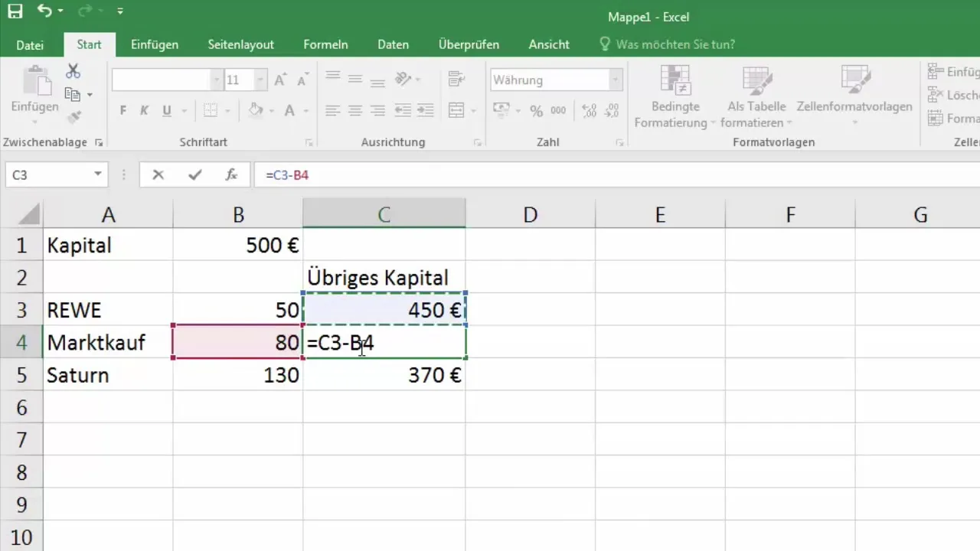Toggle Align Left
The height and width of the screenshot is (551, 980).
click(332, 111)
